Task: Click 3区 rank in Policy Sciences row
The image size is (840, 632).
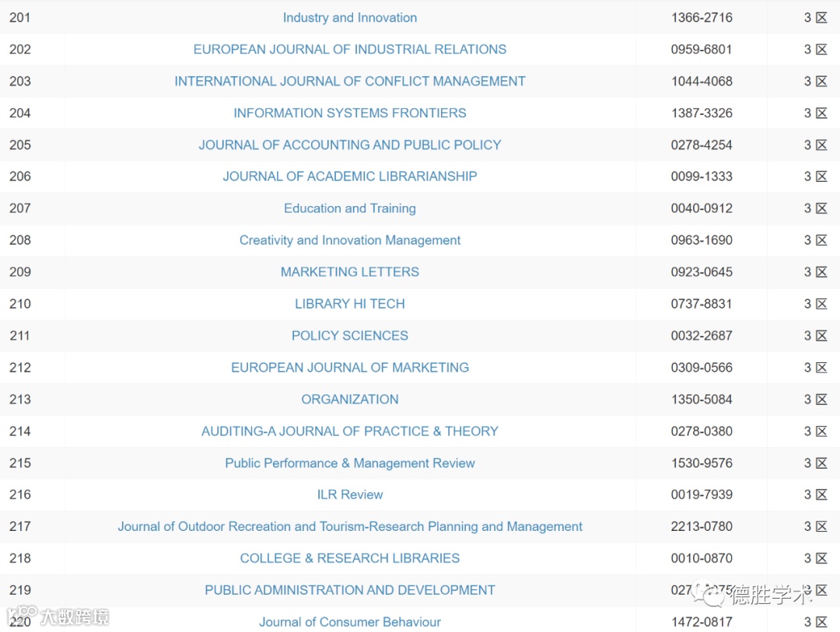Action: [815, 335]
